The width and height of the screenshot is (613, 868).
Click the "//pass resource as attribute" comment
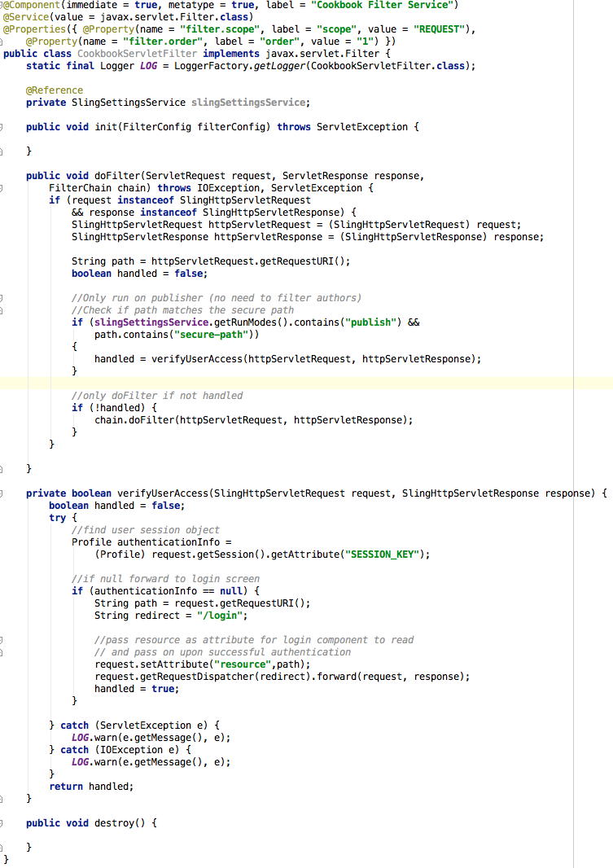pyautogui.click(x=254, y=639)
